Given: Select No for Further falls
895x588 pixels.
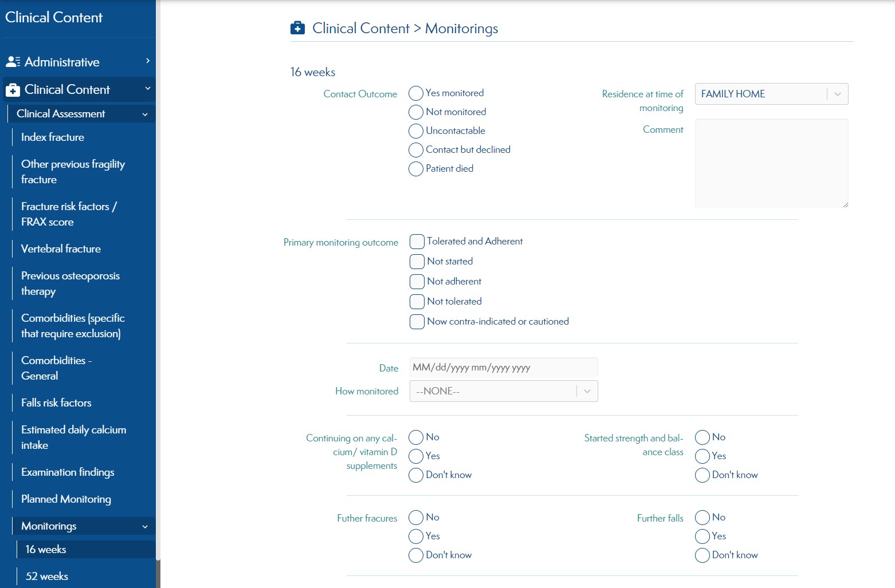Looking at the screenshot, I should [702, 518].
